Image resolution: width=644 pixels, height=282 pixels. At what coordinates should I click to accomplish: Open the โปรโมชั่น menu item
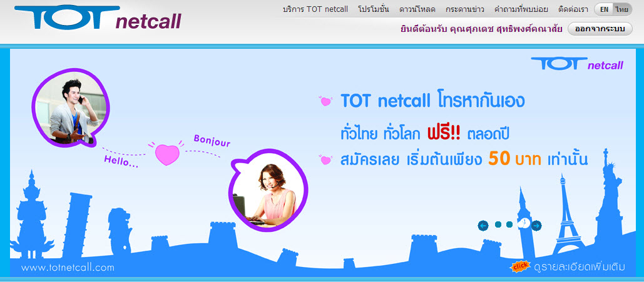[x=374, y=9]
